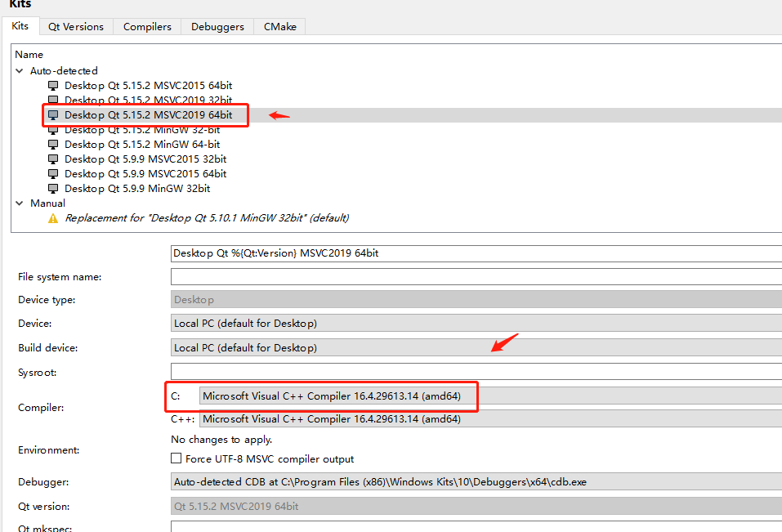Click the 'No changes to apply.' text

pos(221,440)
